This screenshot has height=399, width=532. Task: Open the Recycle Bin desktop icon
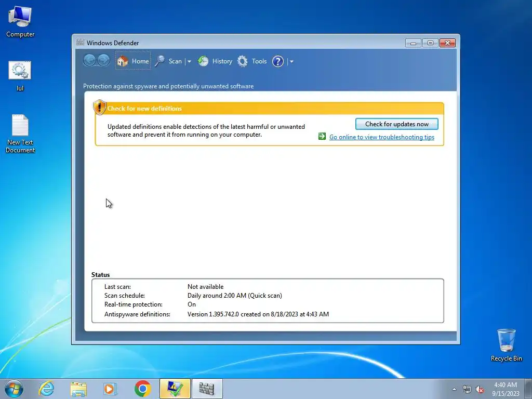pos(506,345)
